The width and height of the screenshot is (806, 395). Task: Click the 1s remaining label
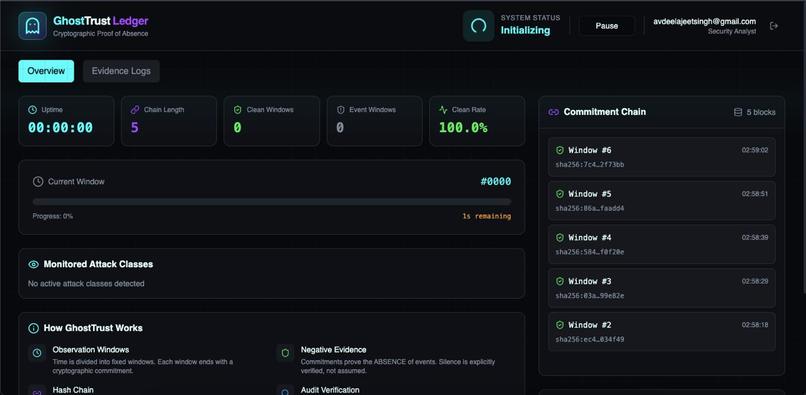[x=487, y=217]
